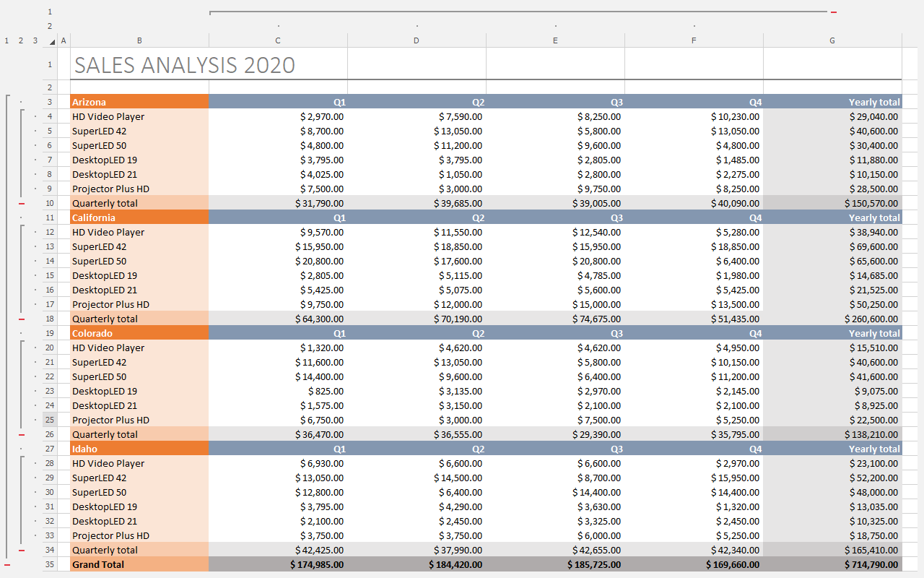924x578 pixels.
Task: Show column outline level 2
Action: (x=50, y=26)
